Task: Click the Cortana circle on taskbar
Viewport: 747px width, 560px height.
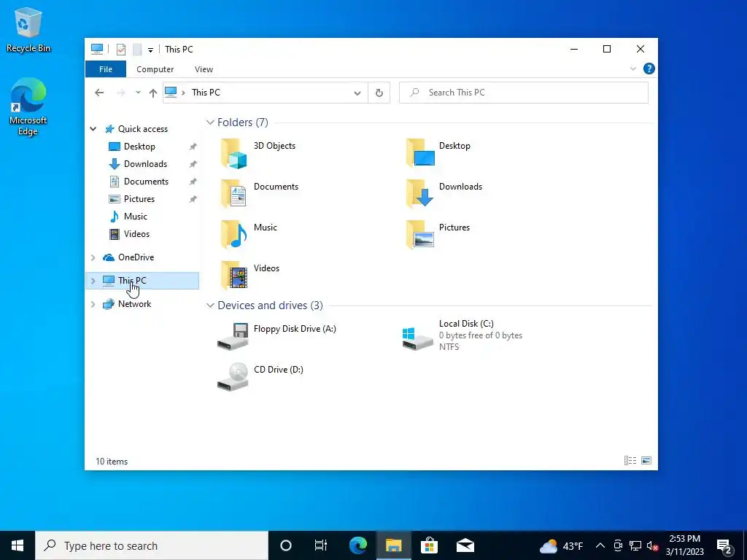Action: [285, 545]
